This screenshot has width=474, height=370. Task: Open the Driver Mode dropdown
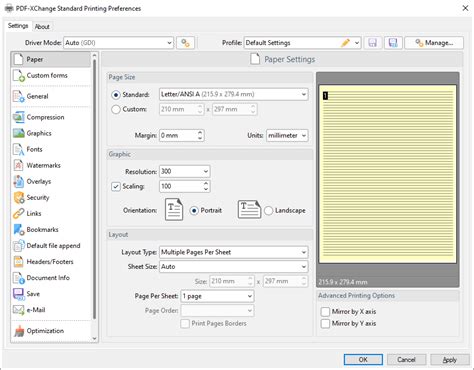point(118,43)
